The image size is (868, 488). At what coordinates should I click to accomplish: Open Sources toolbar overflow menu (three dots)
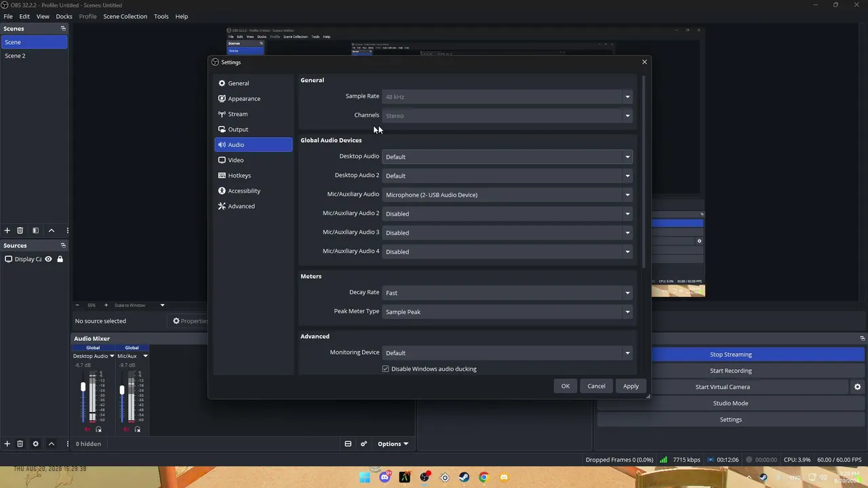(x=67, y=444)
